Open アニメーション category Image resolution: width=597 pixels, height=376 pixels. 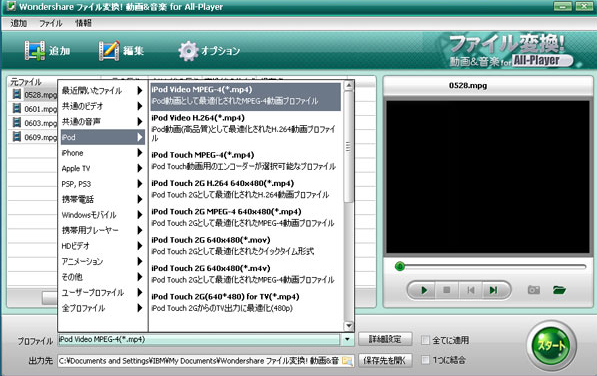[x=102, y=261]
